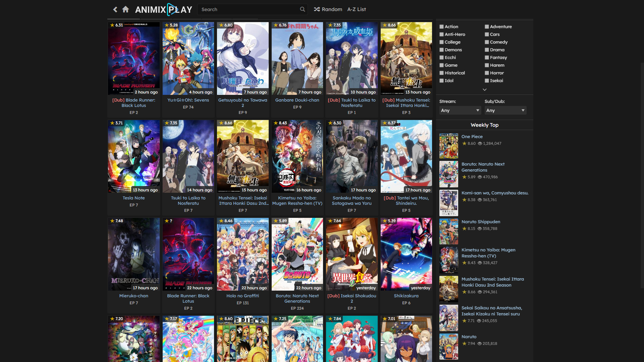Click Mieruko-chan poster thumbnail
The width and height of the screenshot is (644, 362).
coord(133,254)
